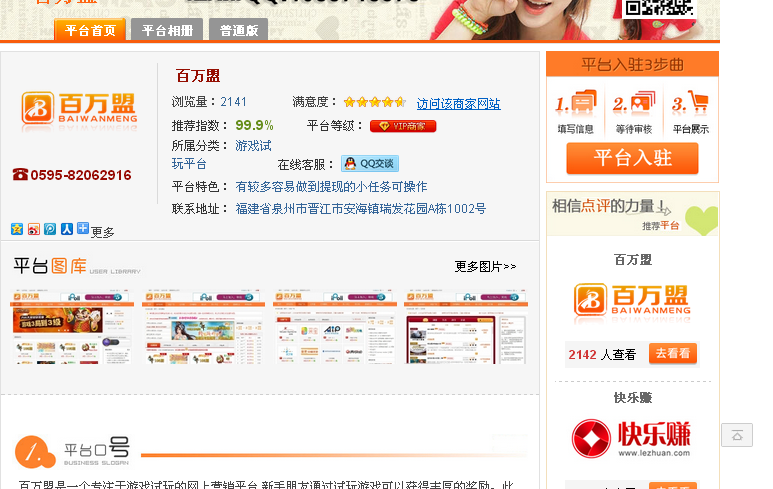The image size is (773, 489).
Task: Click the 平台特色 description text
Action: coord(331,187)
